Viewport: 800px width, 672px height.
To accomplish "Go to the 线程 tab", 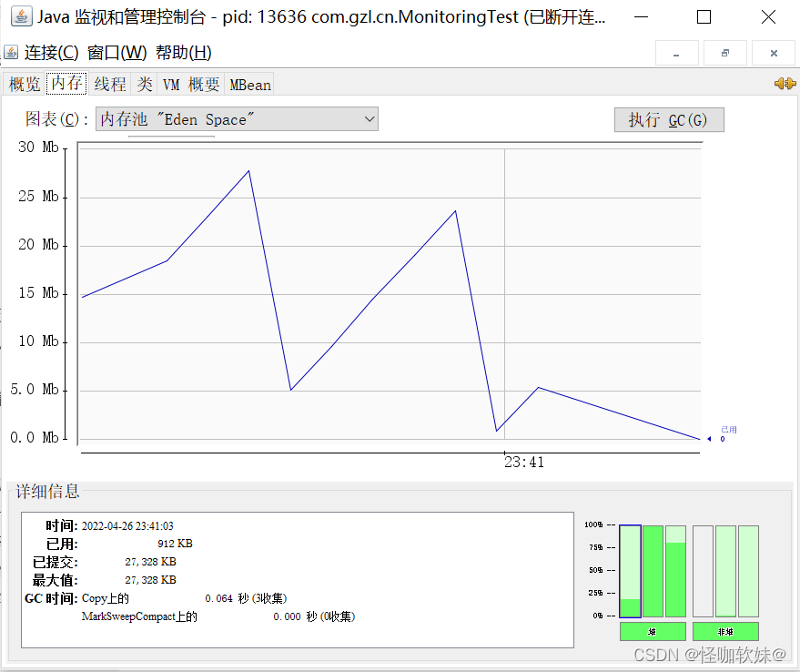I will (x=110, y=85).
